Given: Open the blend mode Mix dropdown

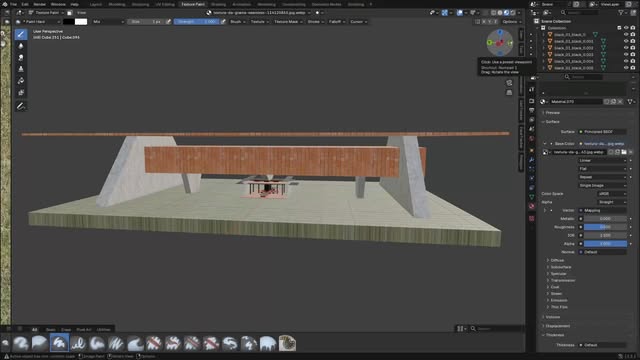Looking at the screenshot, I should [108, 22].
